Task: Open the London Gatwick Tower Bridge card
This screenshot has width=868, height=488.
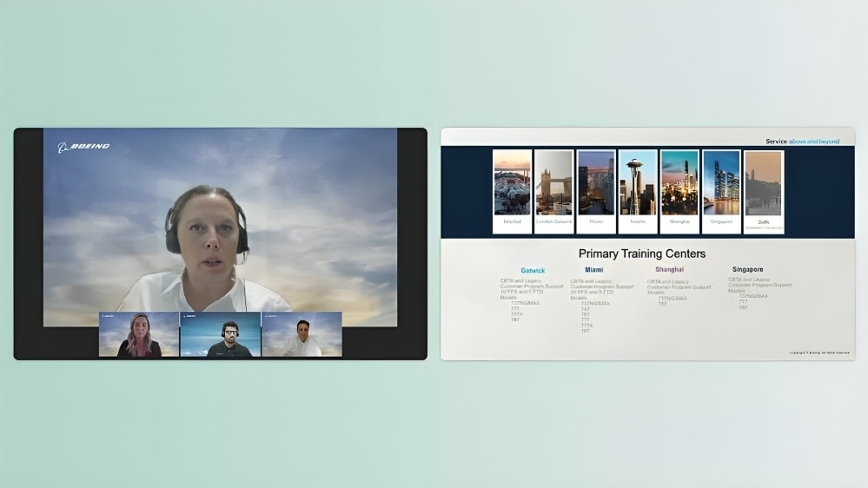Action: pyautogui.click(x=553, y=191)
